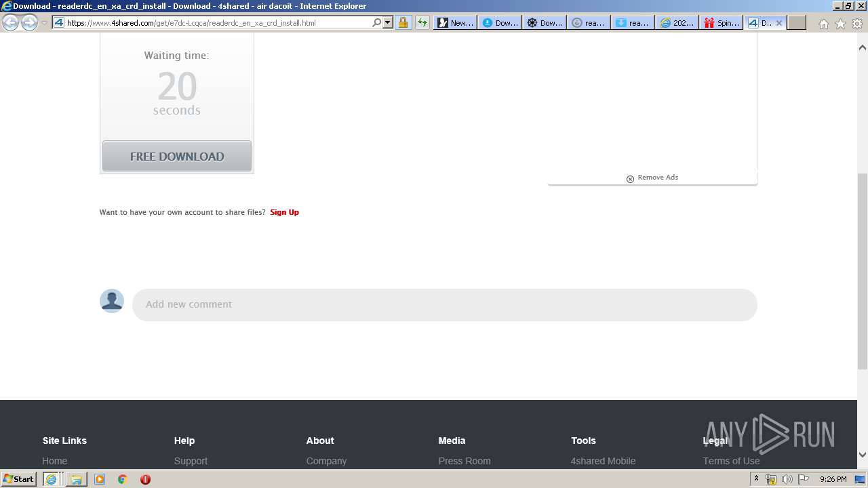Expand hidden system tray icons
Image resolution: width=868 pixels, height=488 pixels.
[756, 479]
